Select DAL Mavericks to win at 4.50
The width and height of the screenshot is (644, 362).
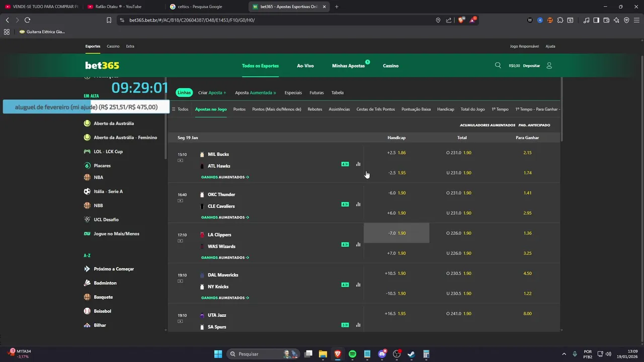(x=527, y=273)
